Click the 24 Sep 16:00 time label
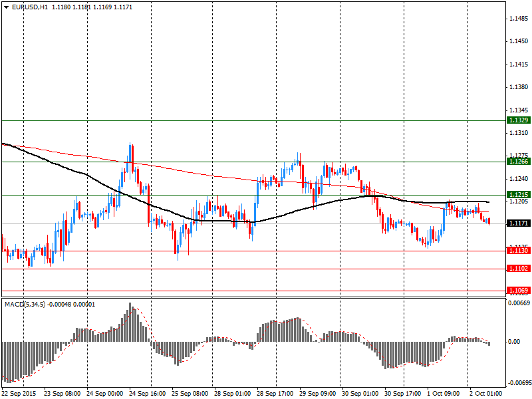The width and height of the screenshot is (532, 399). click(147, 394)
